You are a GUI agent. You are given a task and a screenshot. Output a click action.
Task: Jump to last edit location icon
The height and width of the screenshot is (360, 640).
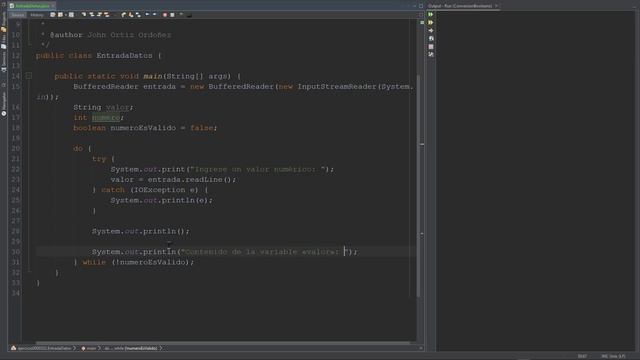coord(52,15)
